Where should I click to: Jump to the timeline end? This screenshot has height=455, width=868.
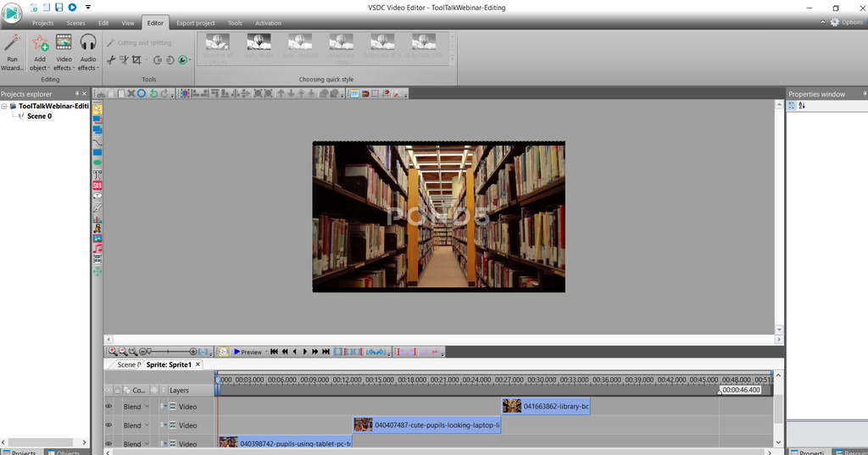325,352
